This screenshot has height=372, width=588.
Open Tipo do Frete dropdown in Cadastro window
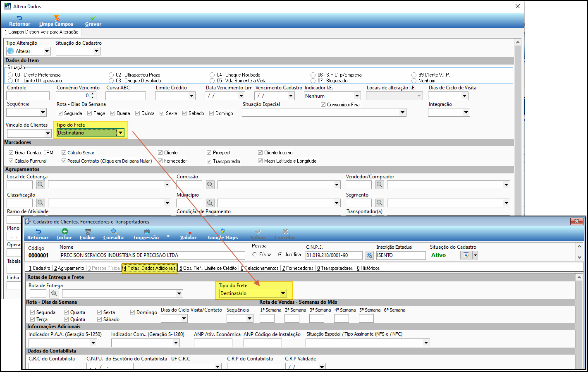point(283,293)
